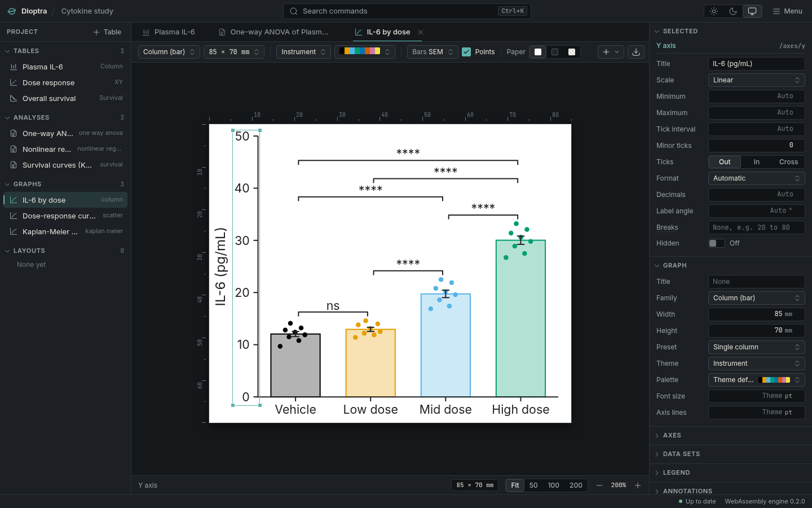Open the Format Automatic dropdown
Screen dimensions: 812x508
point(756,178)
